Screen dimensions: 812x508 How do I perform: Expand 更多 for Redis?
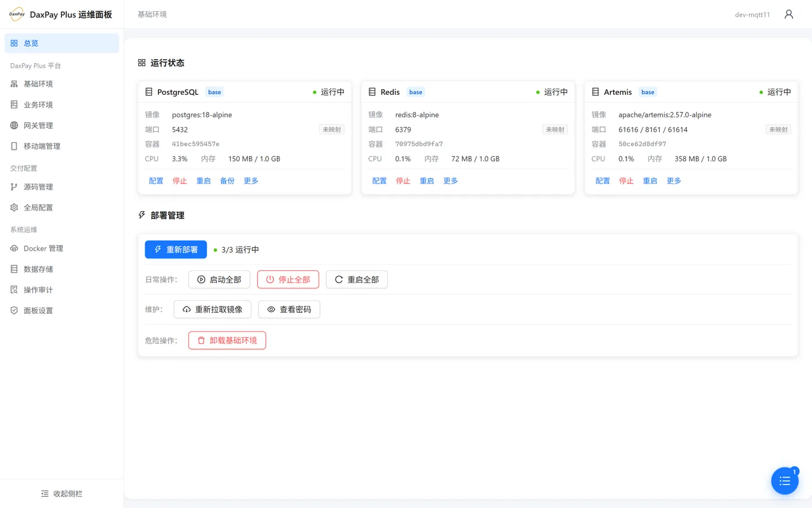tap(451, 181)
